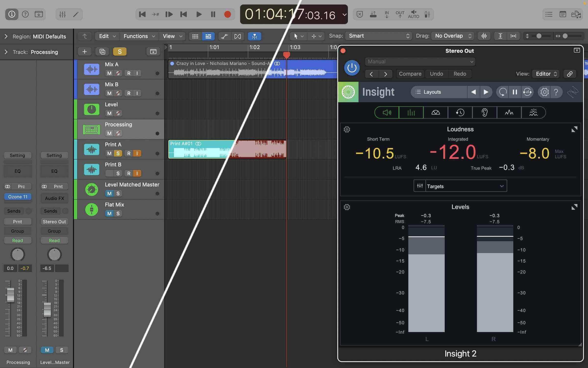Open the Edit menu in tracks area

[x=107, y=36]
